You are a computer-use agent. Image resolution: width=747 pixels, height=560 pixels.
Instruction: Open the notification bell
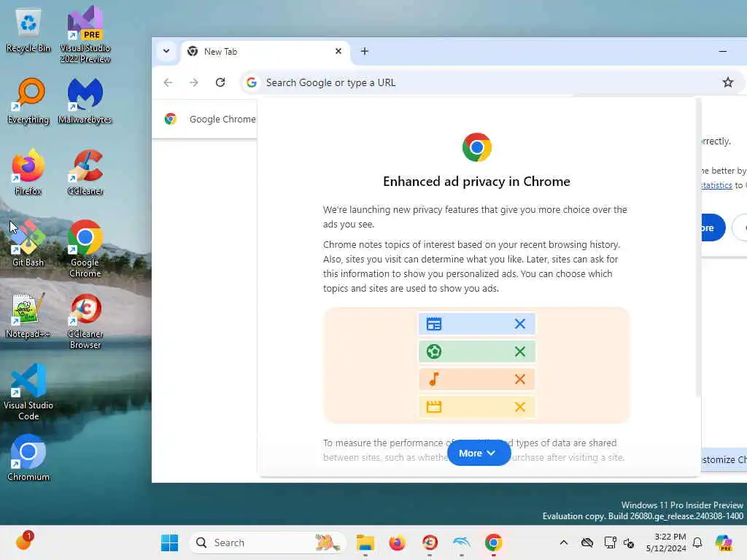coord(697,542)
